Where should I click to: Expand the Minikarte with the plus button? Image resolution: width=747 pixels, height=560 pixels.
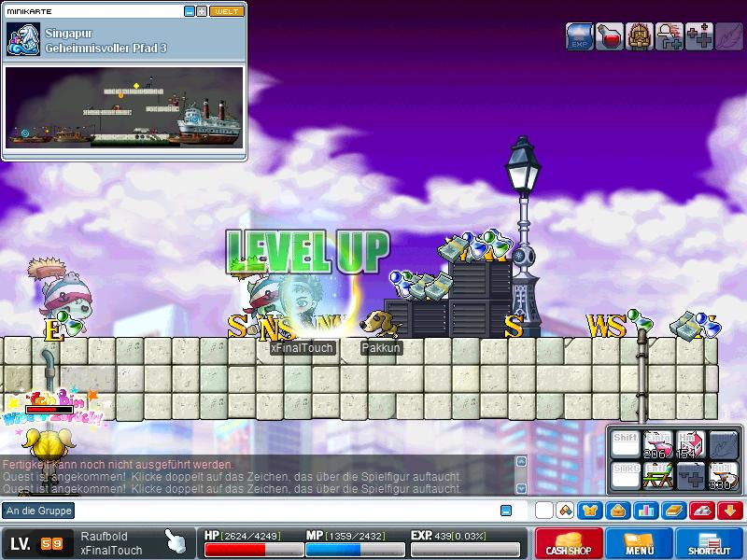point(202,11)
